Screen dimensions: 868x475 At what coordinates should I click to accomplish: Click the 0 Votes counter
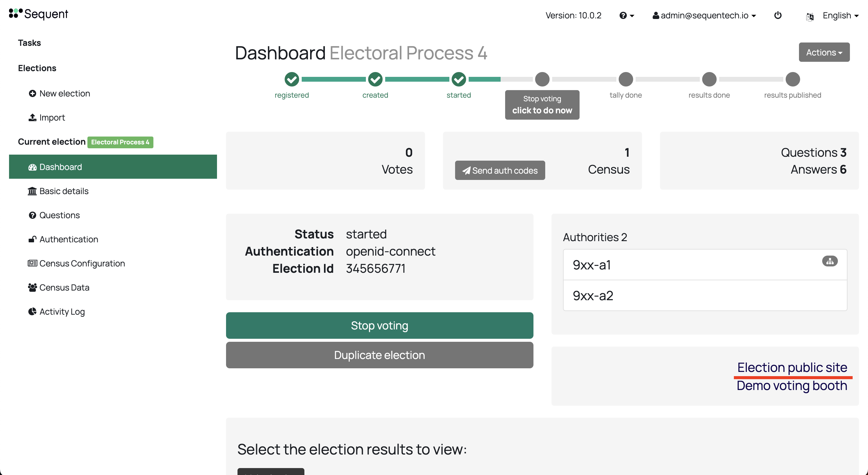[397, 161]
